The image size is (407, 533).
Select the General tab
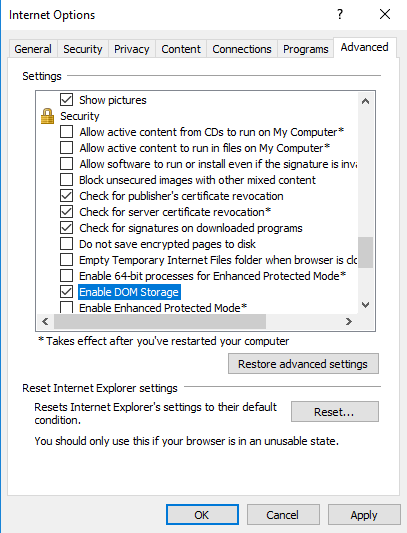pyautogui.click(x=33, y=49)
